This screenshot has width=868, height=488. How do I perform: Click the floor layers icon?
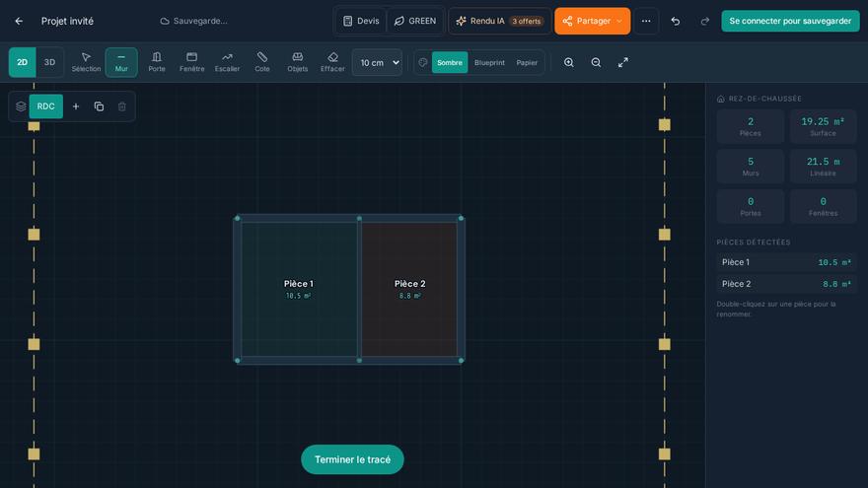(21, 106)
